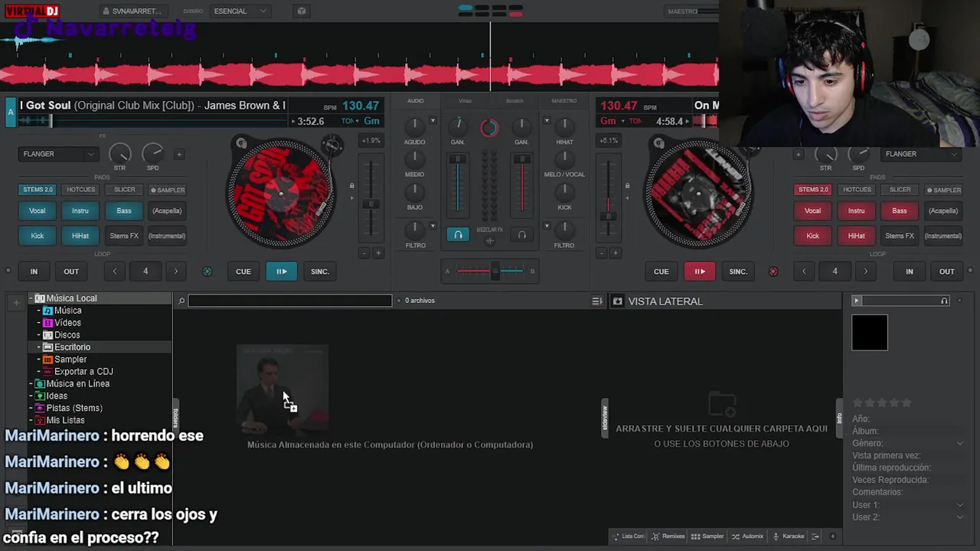The width and height of the screenshot is (980, 551).
Task: Toggle the HiHat stem on left deck
Action: [x=80, y=236]
